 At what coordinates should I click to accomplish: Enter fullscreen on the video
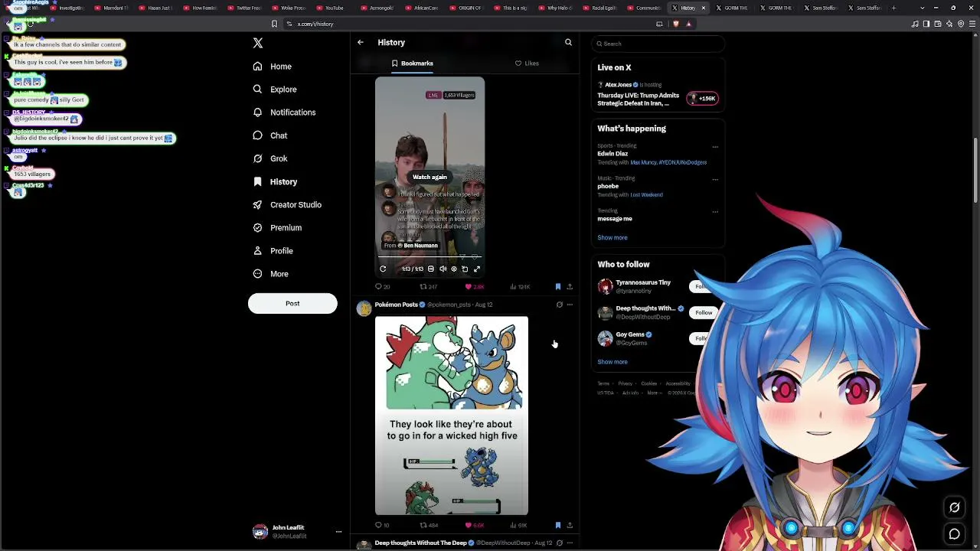click(476, 269)
